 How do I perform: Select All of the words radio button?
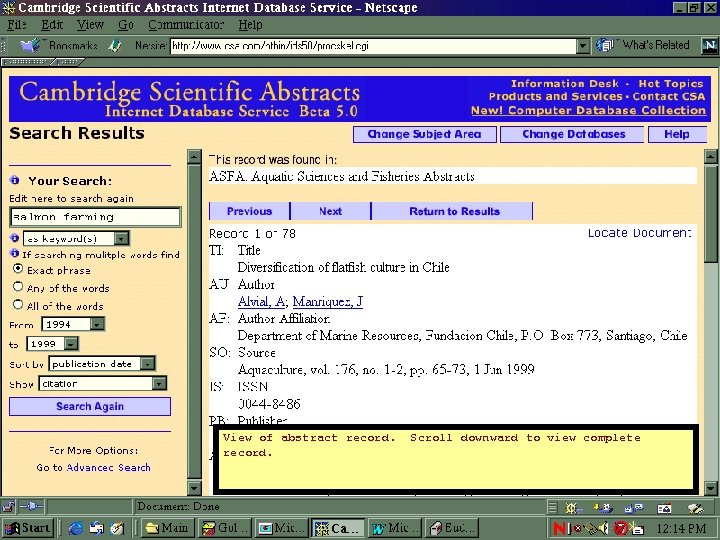pyautogui.click(x=18, y=304)
